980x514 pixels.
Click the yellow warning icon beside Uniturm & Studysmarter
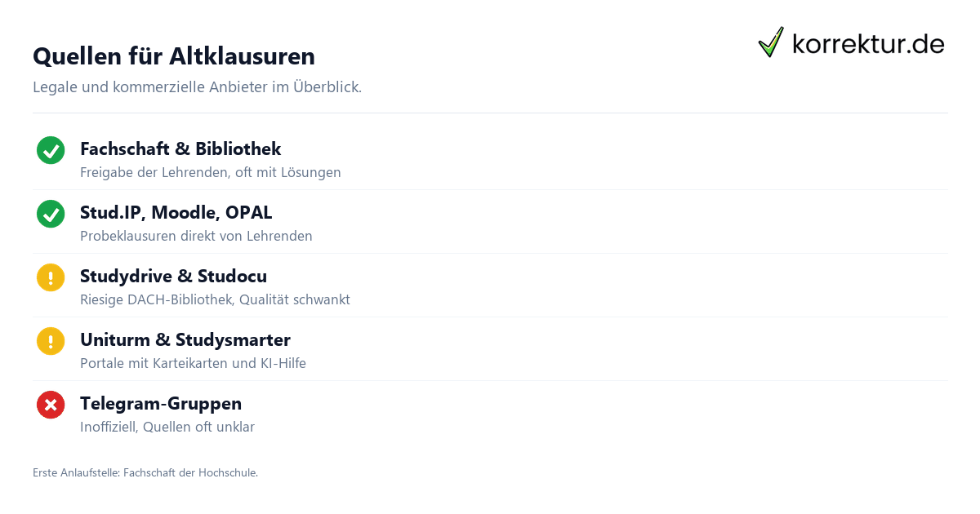click(x=51, y=341)
